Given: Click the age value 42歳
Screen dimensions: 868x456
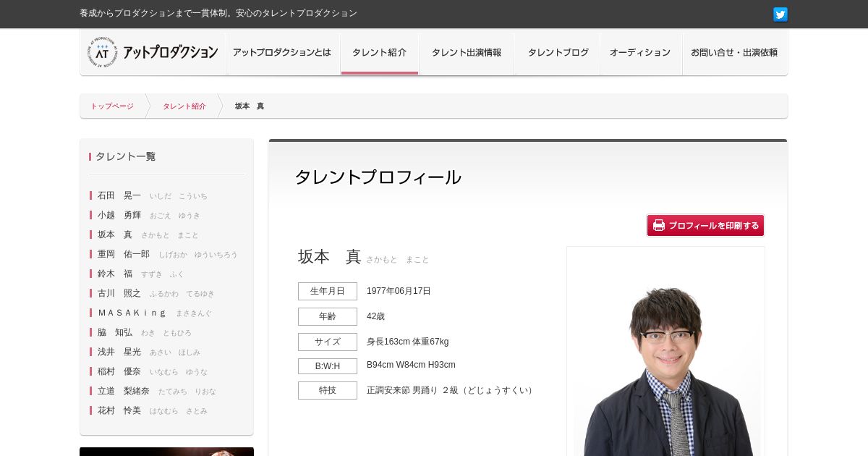Looking at the screenshot, I should click(375, 316).
